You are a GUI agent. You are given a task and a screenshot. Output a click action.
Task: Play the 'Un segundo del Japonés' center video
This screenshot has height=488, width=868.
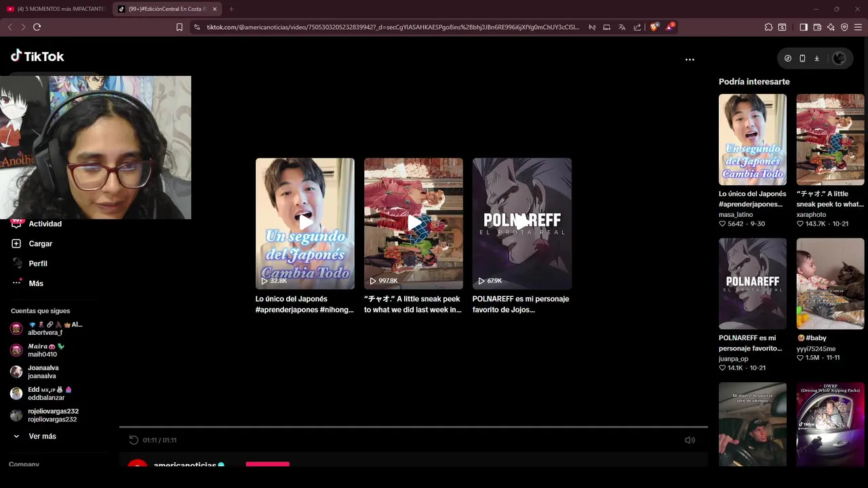[305, 224]
